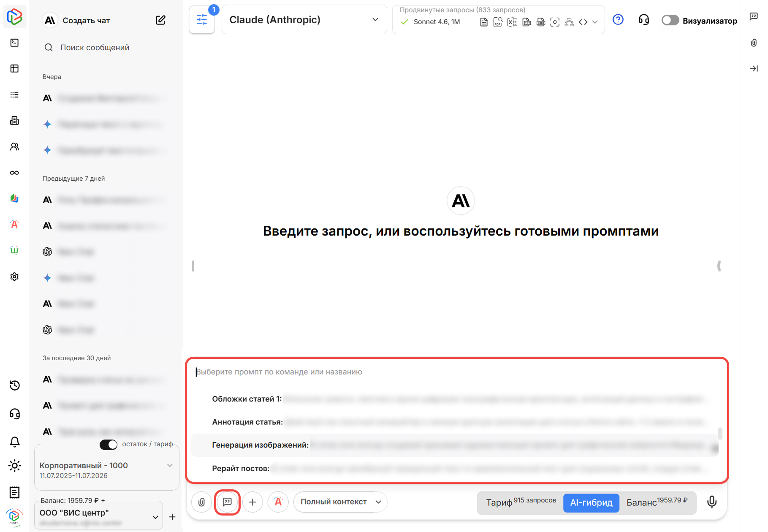Open the Claude (Anthropic) model dropdown
The width and height of the screenshot is (768, 532).
click(304, 19)
